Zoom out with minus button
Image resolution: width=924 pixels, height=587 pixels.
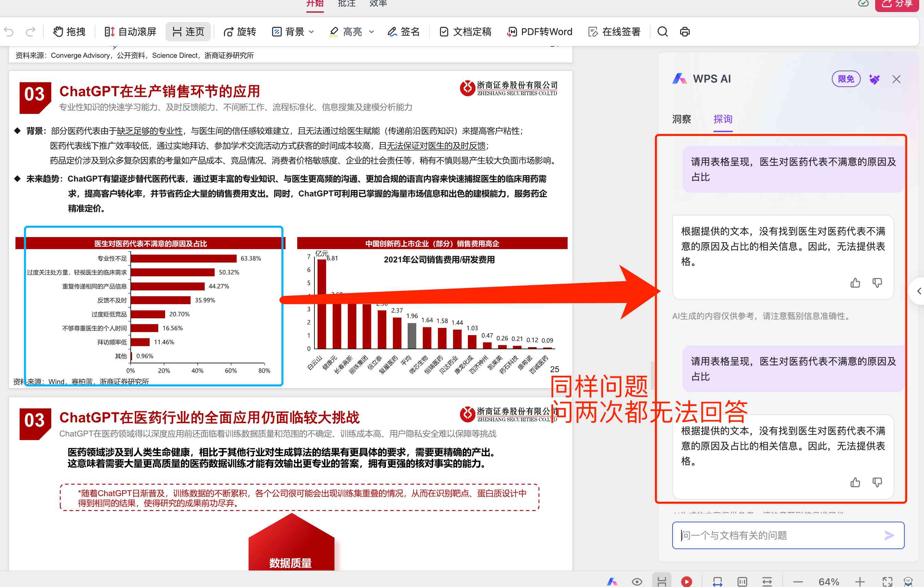pyautogui.click(x=798, y=581)
